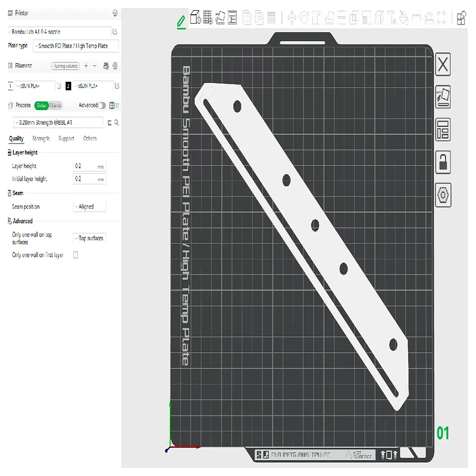Open Printer settings gear icon
The height and width of the screenshot is (476, 476).
pos(115,13)
